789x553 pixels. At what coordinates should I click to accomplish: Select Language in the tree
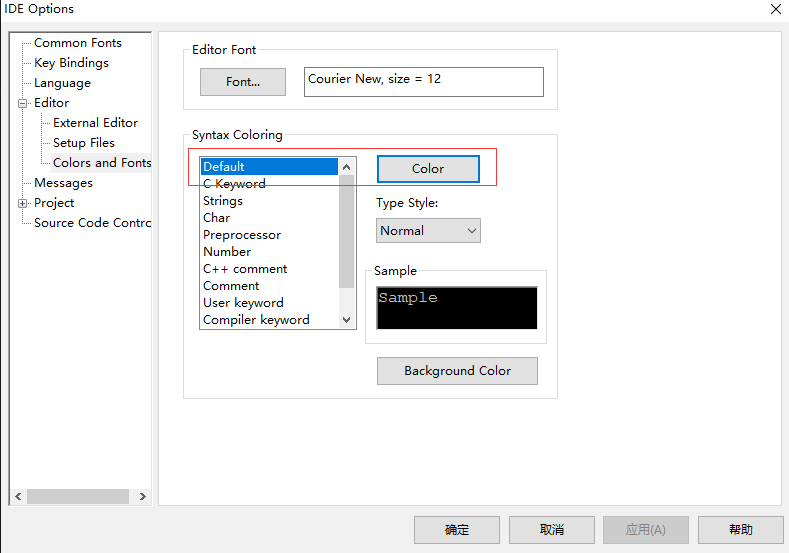click(62, 83)
